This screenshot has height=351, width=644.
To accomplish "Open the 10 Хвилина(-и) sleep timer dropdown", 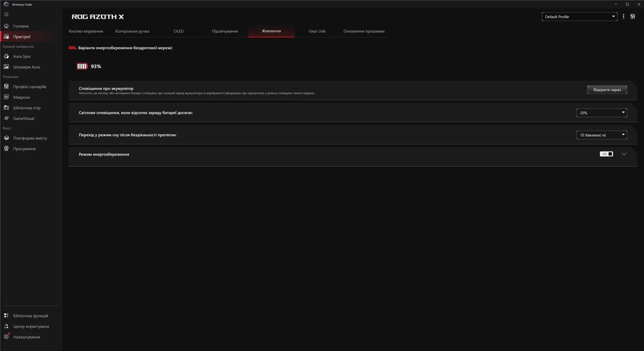I will pos(602,135).
